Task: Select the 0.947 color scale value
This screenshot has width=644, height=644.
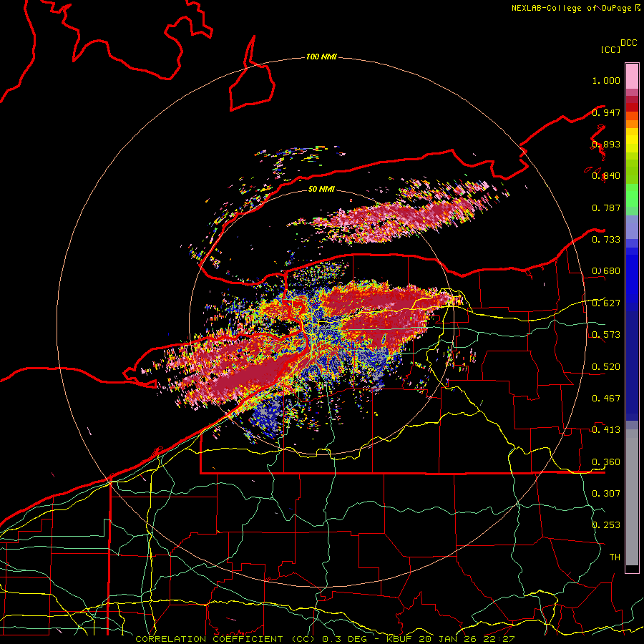Action: [606, 112]
